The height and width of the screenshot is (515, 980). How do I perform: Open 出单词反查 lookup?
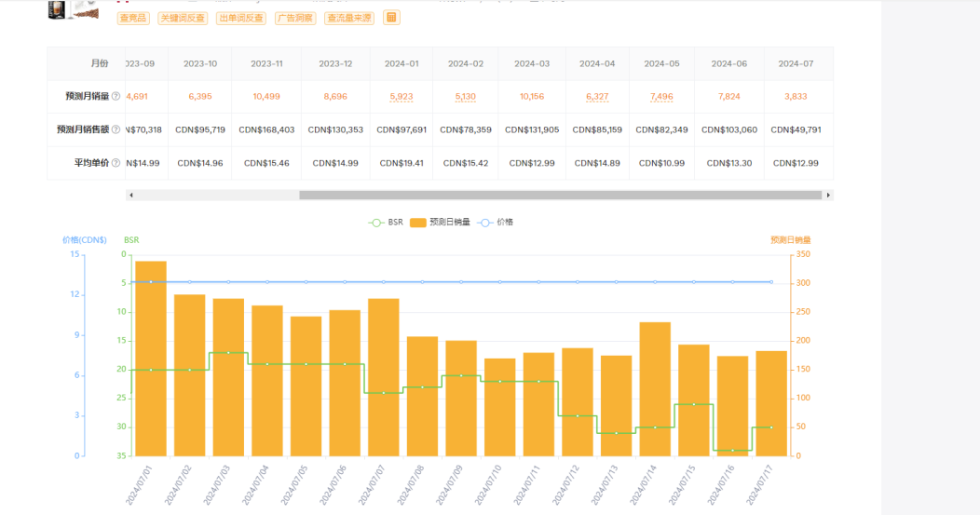(x=241, y=18)
